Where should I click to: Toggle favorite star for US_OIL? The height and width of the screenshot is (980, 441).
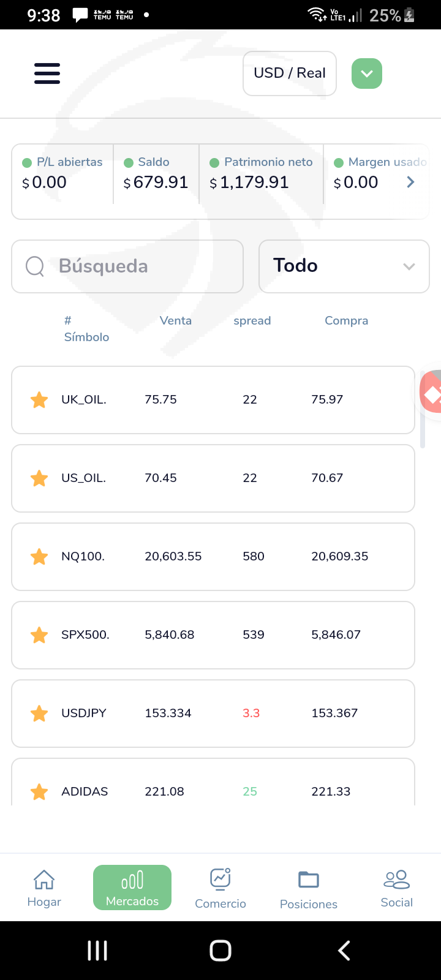[39, 478]
